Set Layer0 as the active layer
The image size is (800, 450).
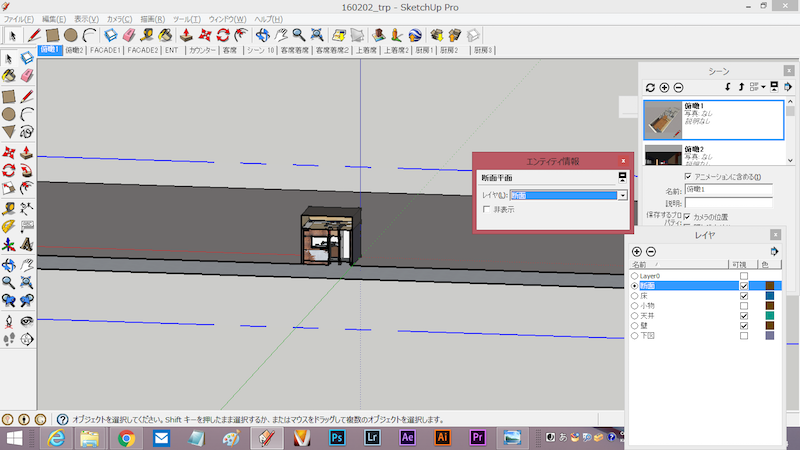point(634,275)
